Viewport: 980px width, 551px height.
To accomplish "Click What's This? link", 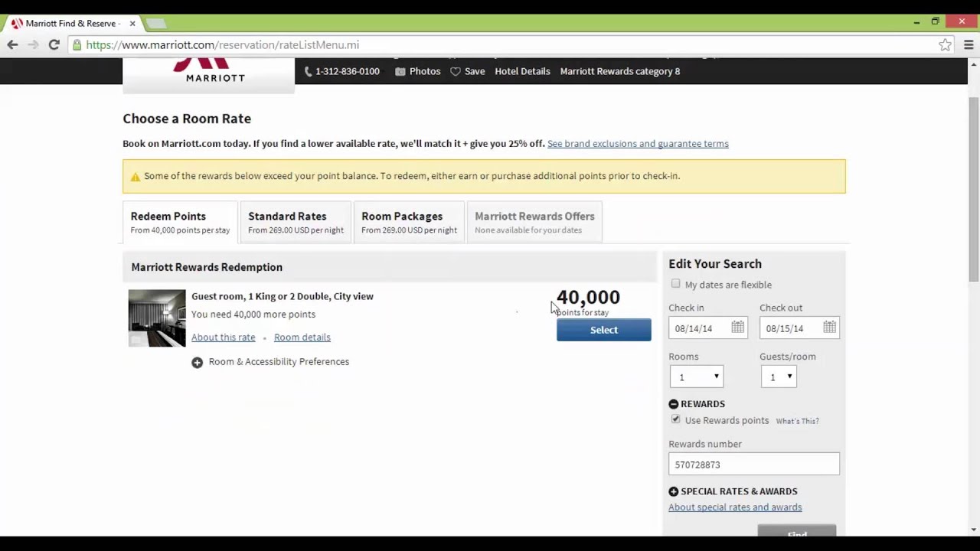I will (797, 421).
